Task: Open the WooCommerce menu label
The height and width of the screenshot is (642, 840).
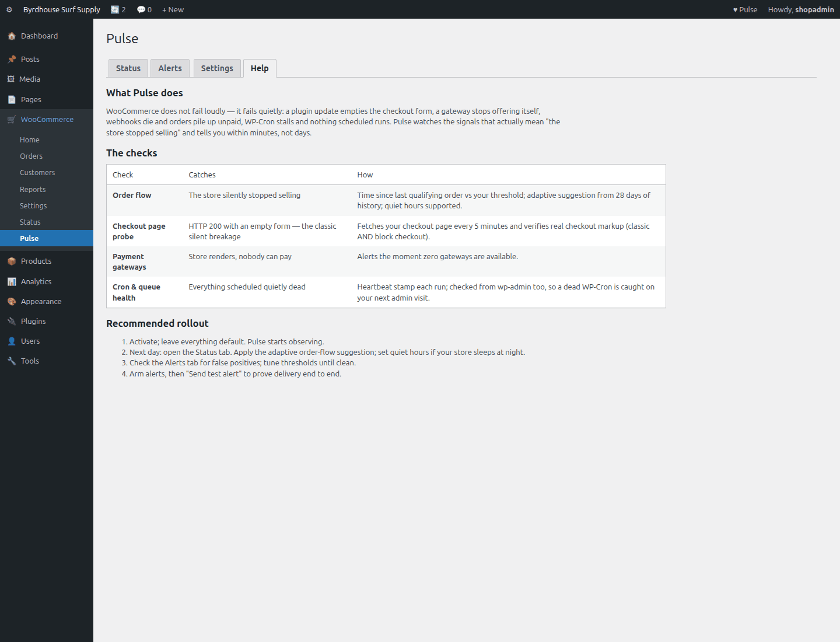Action: [x=47, y=120]
